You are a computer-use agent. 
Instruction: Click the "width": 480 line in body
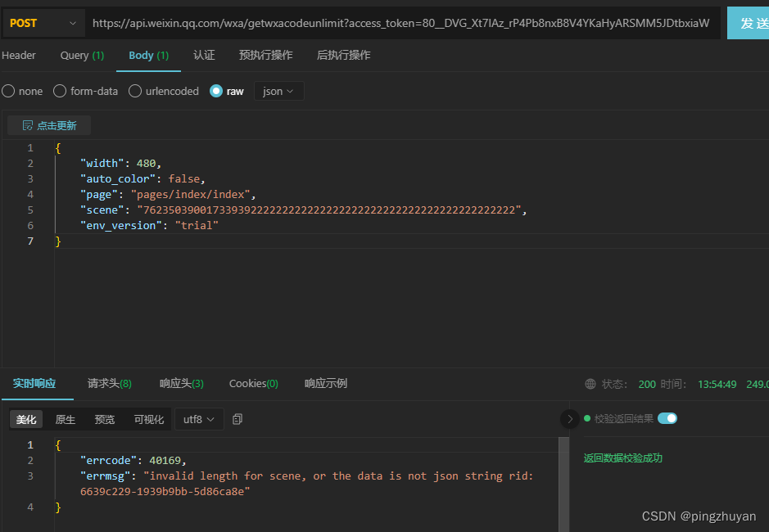[x=120, y=163]
